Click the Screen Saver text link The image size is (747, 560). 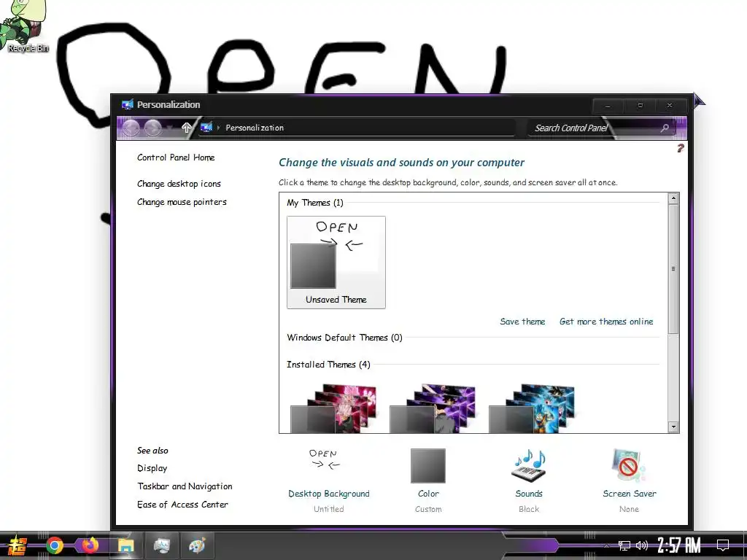point(630,494)
